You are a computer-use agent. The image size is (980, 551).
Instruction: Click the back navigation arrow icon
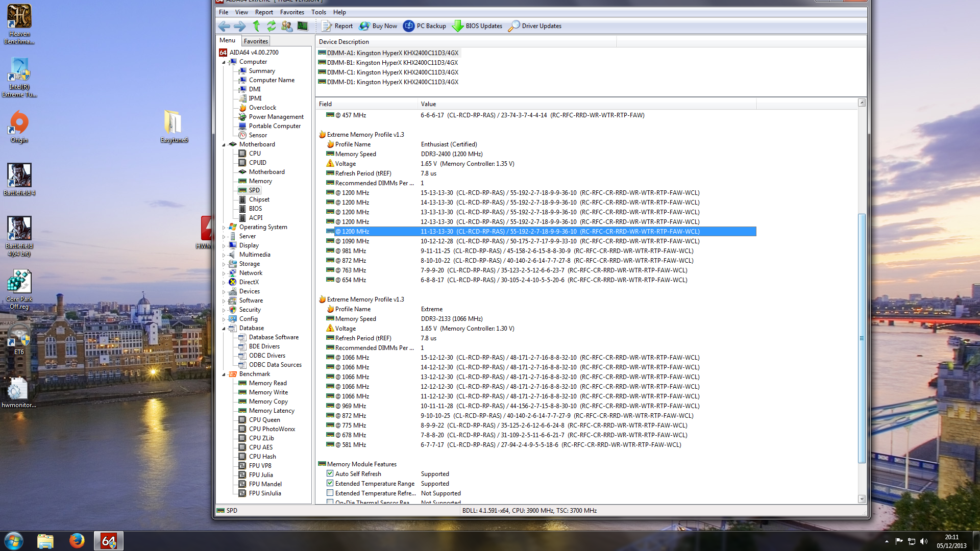tap(224, 26)
